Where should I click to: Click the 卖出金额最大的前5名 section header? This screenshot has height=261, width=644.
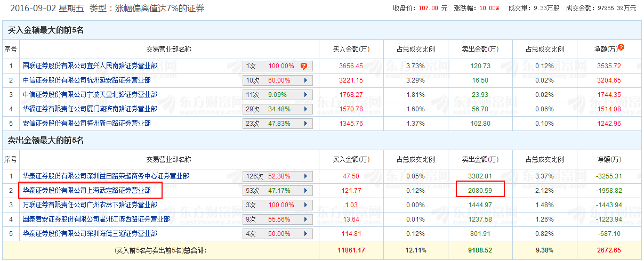tap(46, 140)
